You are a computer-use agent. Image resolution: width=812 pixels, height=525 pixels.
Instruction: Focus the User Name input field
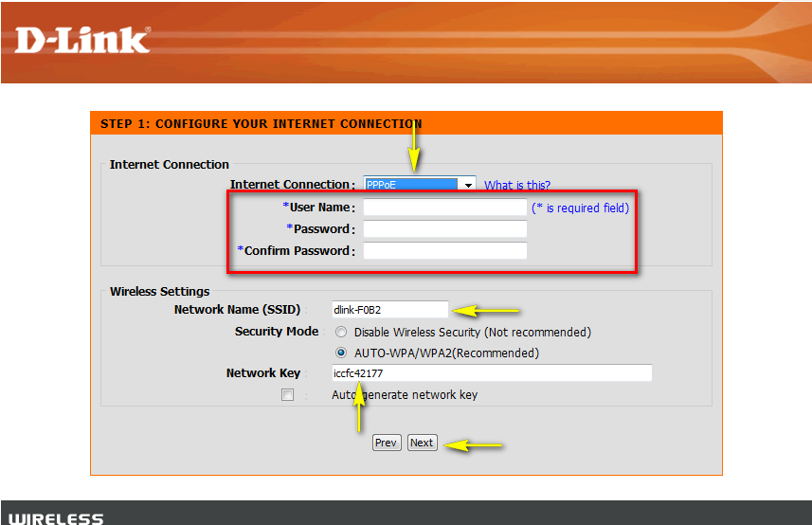point(444,207)
